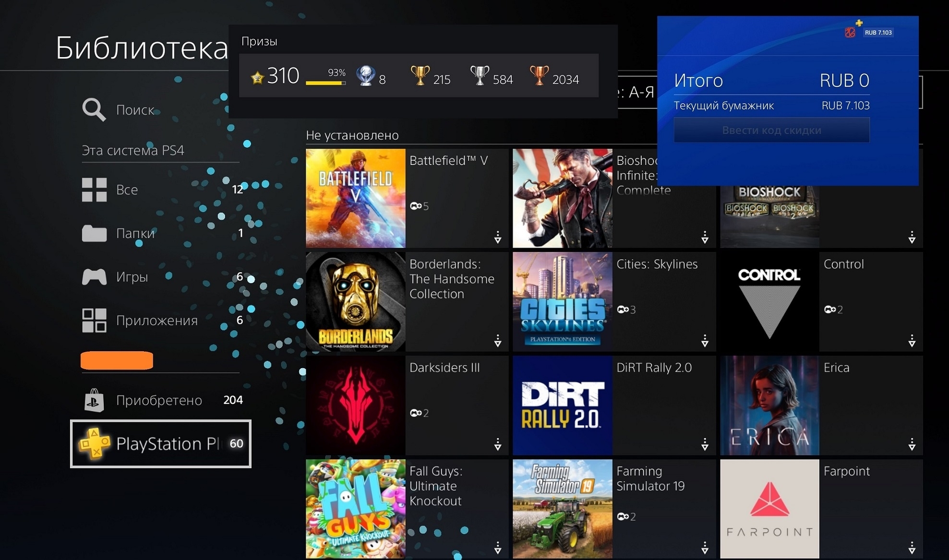Open the DiRT Rally 2.0 cover thumbnail
Screen dimensions: 949x560
pyautogui.click(x=563, y=405)
